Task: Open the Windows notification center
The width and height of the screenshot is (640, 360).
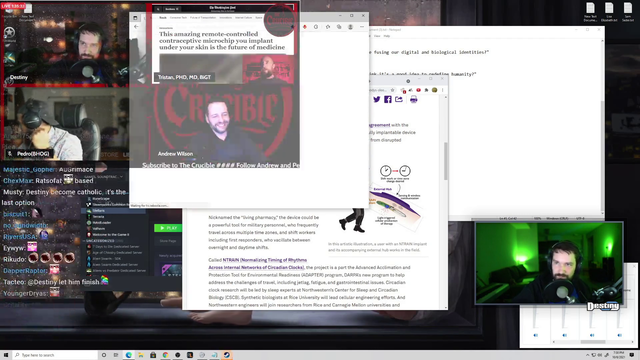Action: [x=632, y=355]
